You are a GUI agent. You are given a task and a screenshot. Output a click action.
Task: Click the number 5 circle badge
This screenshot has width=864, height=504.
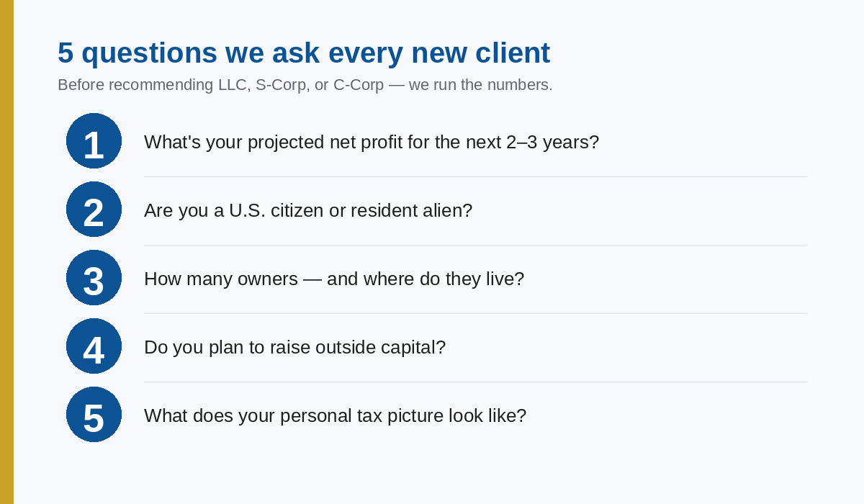(x=94, y=415)
